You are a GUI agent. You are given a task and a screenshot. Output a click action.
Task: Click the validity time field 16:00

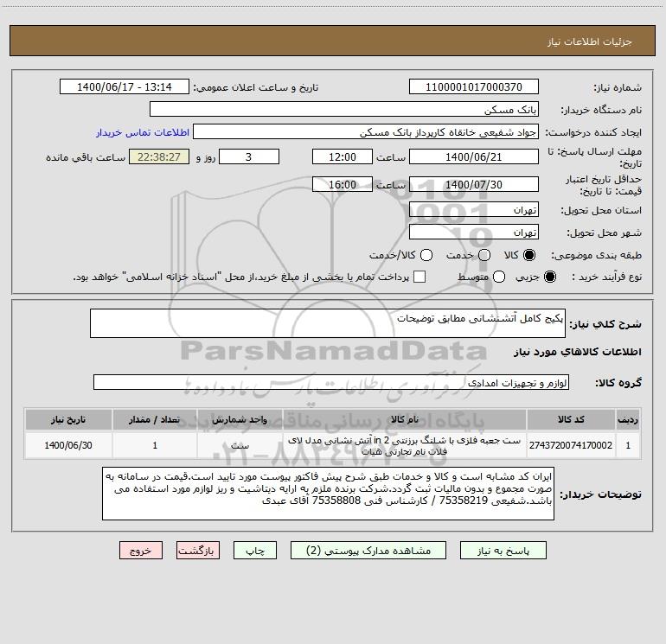tap(343, 184)
